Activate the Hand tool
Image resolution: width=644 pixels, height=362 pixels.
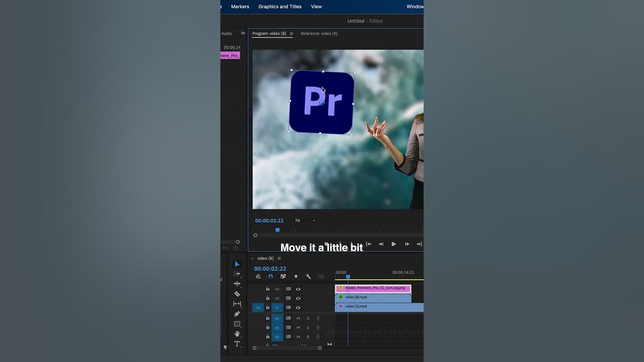237,334
